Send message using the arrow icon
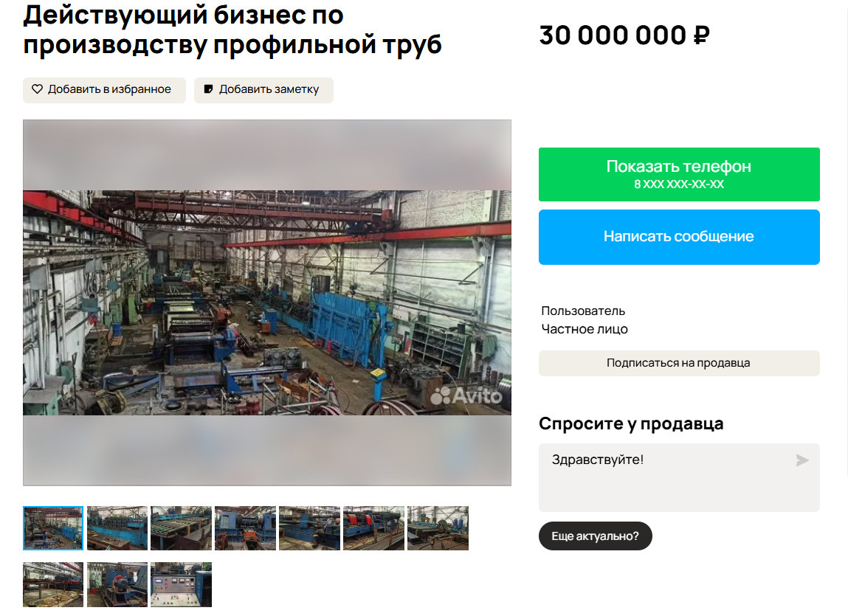Image resolution: width=848 pixels, height=616 pixels. 802,460
